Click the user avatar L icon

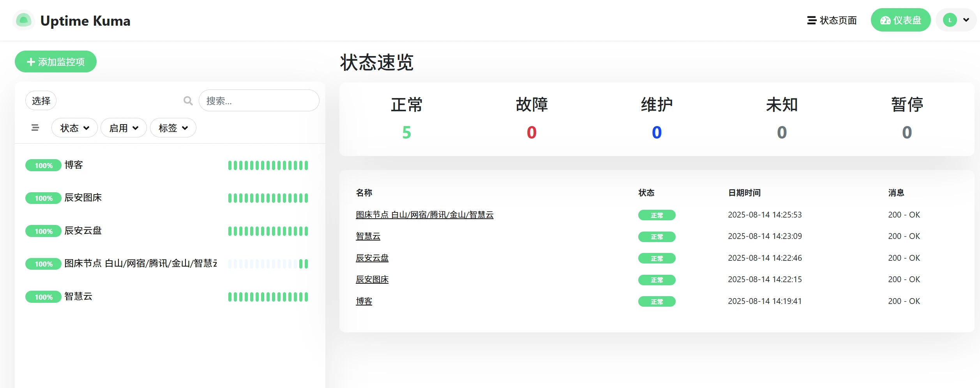(x=950, y=20)
